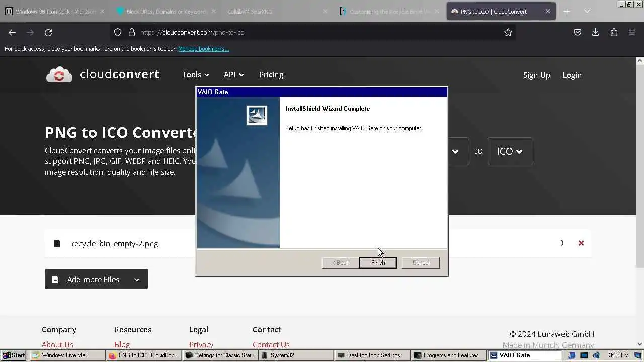Click the Manage bookmarks link
The image size is (644, 362).
(x=203, y=49)
